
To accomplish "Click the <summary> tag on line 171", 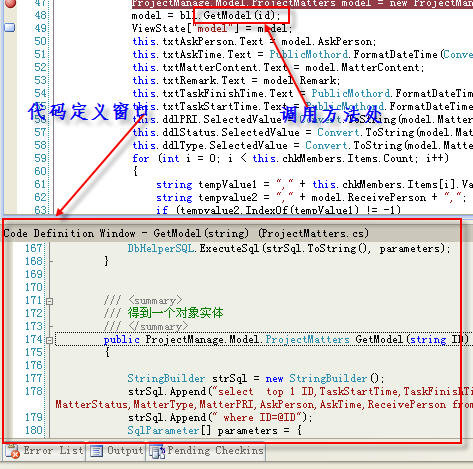I will pyautogui.click(x=155, y=301).
